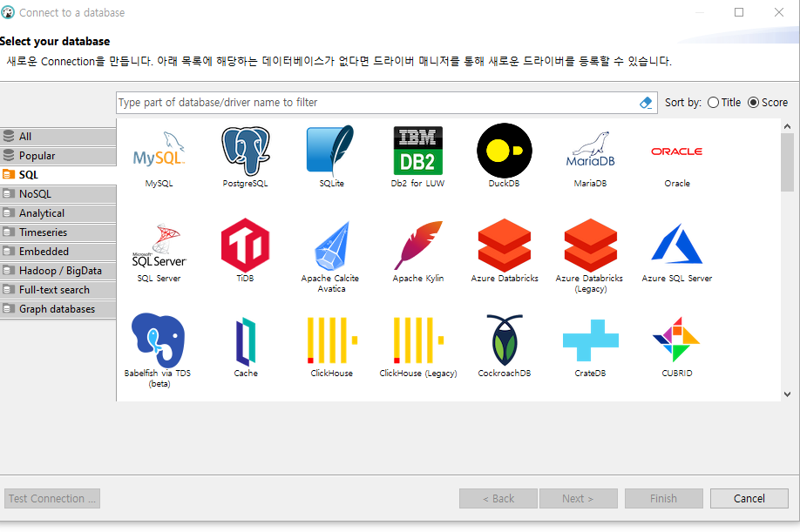This screenshot has width=800, height=532.
Task: Click the Test Connection button
Action: 52,498
